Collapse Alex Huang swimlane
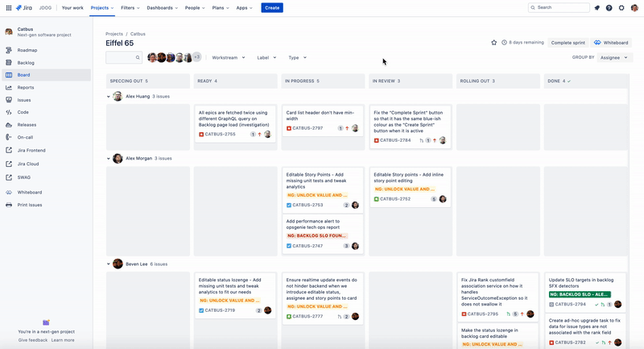 (109, 97)
